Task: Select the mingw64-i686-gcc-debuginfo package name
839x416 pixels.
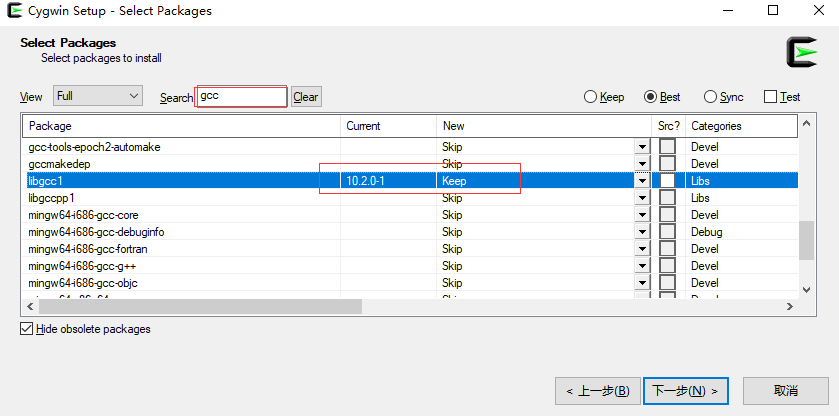Action: point(96,232)
